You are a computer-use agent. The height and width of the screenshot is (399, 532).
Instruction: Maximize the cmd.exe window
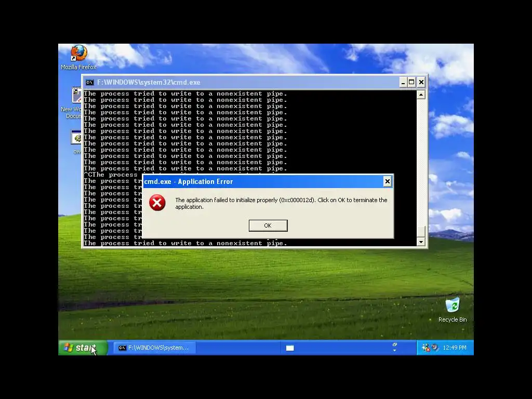(x=411, y=83)
